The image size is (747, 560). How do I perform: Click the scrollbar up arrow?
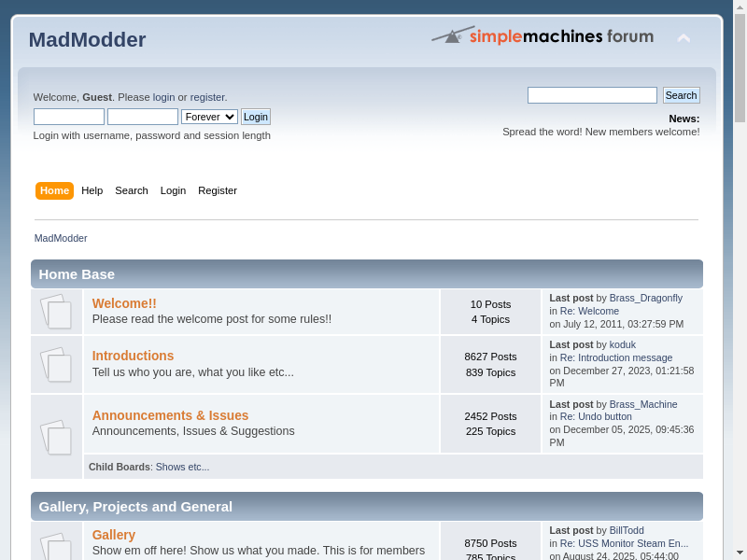(740, 7)
